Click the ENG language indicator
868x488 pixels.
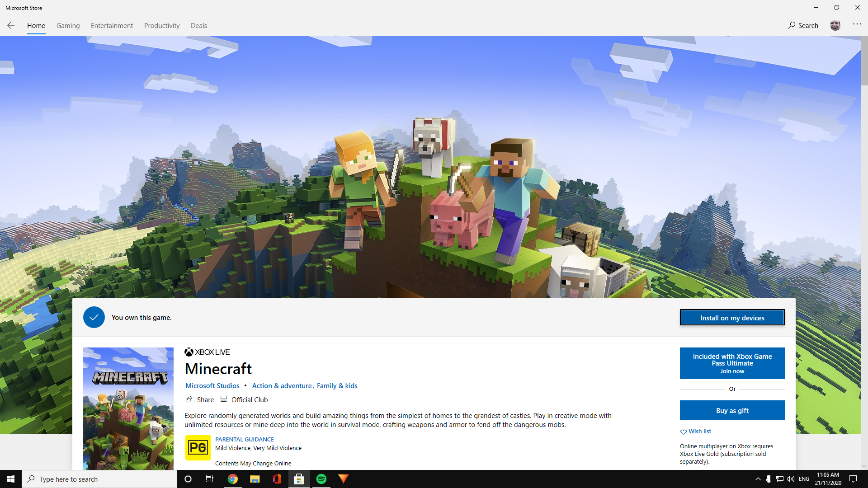(804, 479)
